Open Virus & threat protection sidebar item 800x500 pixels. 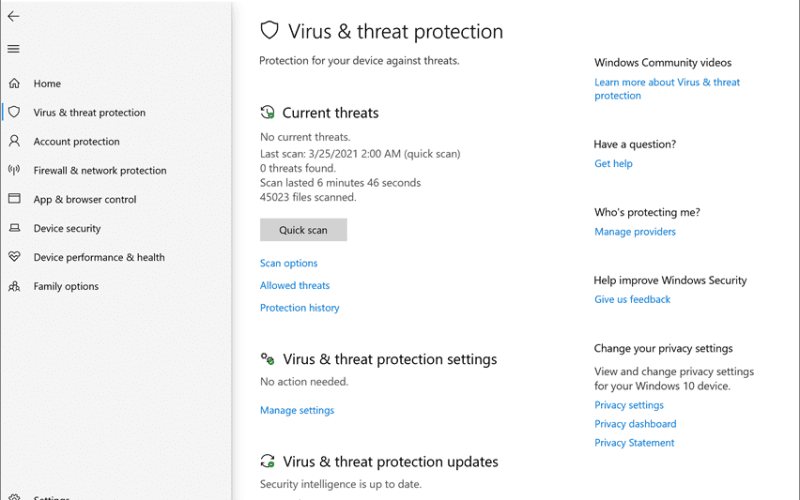89,112
